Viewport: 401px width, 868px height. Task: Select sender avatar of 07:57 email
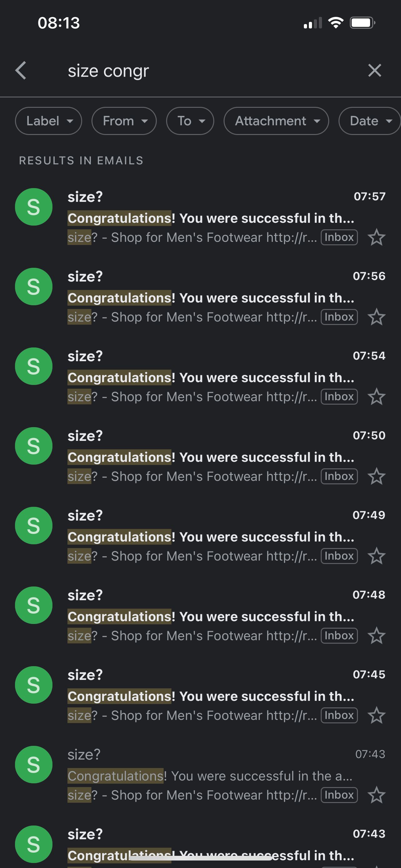(34, 207)
